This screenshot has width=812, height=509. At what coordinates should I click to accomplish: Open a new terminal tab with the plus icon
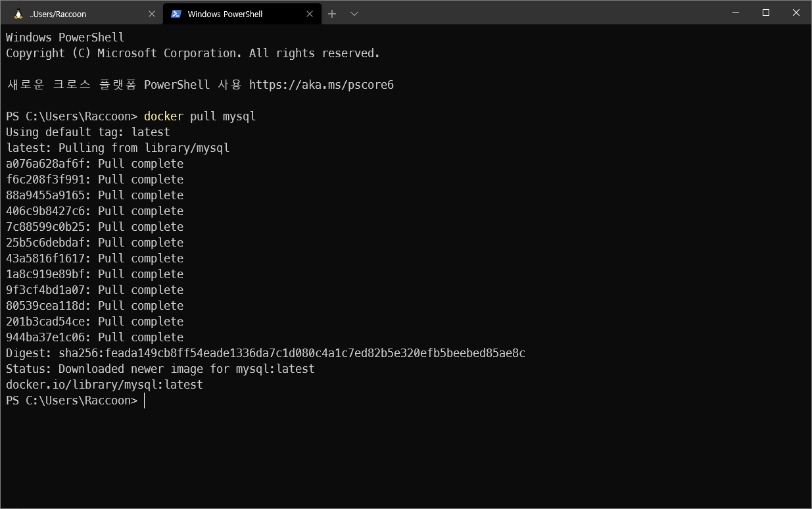[x=332, y=13]
